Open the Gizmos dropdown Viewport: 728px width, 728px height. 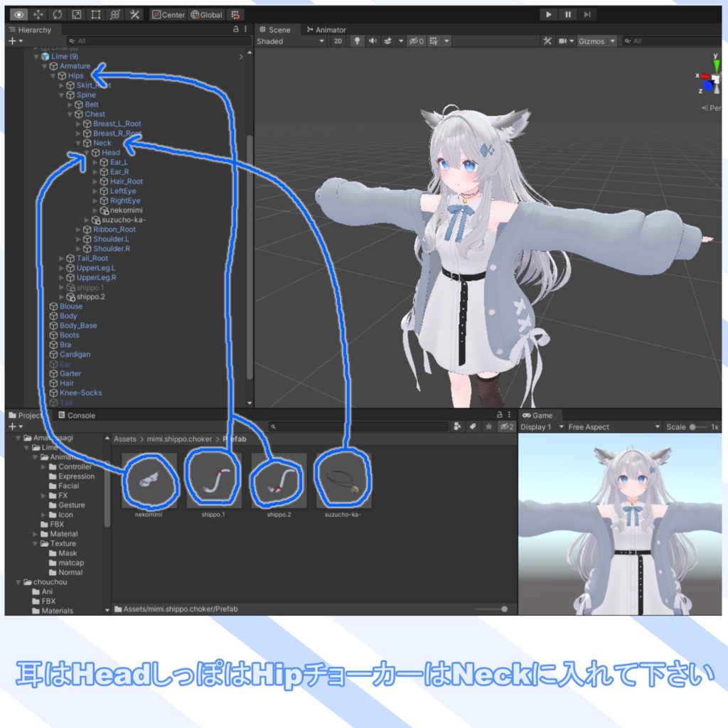(x=596, y=41)
